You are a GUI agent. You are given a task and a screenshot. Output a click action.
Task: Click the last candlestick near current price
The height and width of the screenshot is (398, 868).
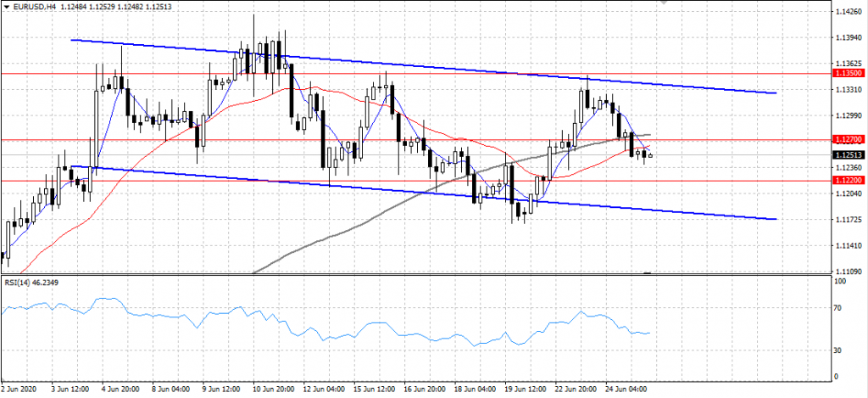[650, 154]
